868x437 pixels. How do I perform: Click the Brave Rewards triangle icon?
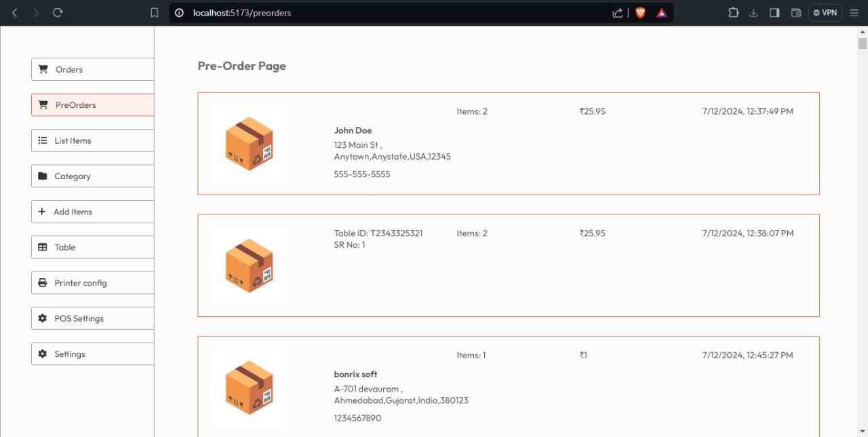662,13
